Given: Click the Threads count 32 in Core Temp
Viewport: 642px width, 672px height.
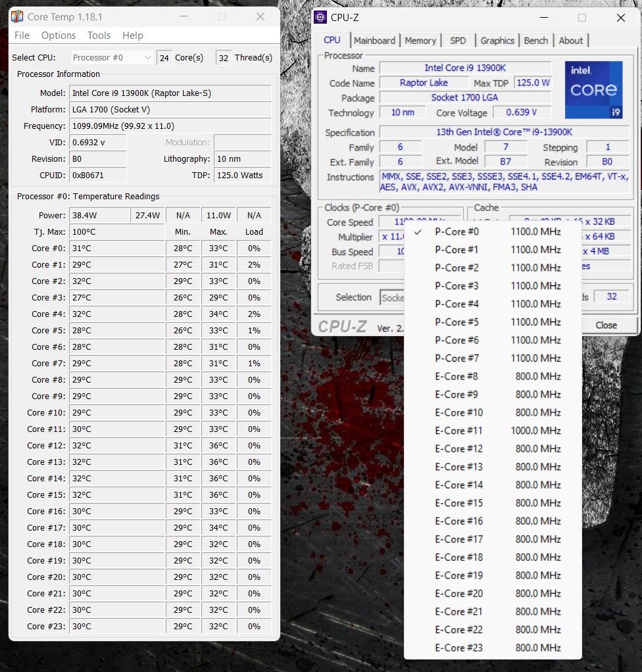Looking at the screenshot, I should (x=224, y=58).
